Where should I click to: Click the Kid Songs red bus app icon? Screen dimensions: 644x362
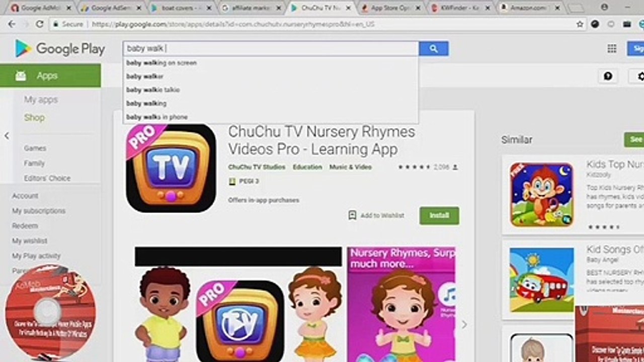(541, 280)
